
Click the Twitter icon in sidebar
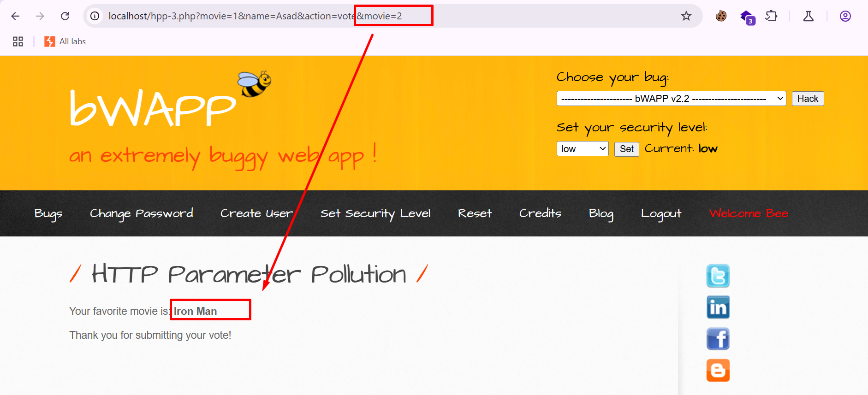[x=718, y=276]
